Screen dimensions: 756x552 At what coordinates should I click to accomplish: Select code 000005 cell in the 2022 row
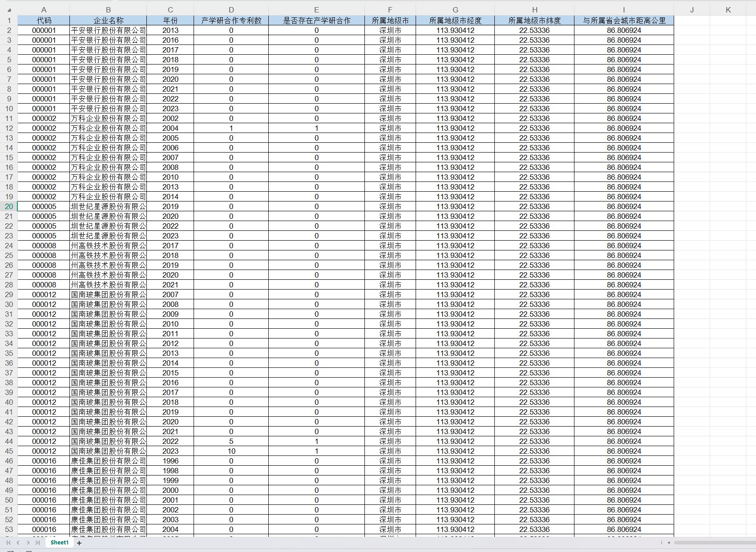click(x=44, y=226)
